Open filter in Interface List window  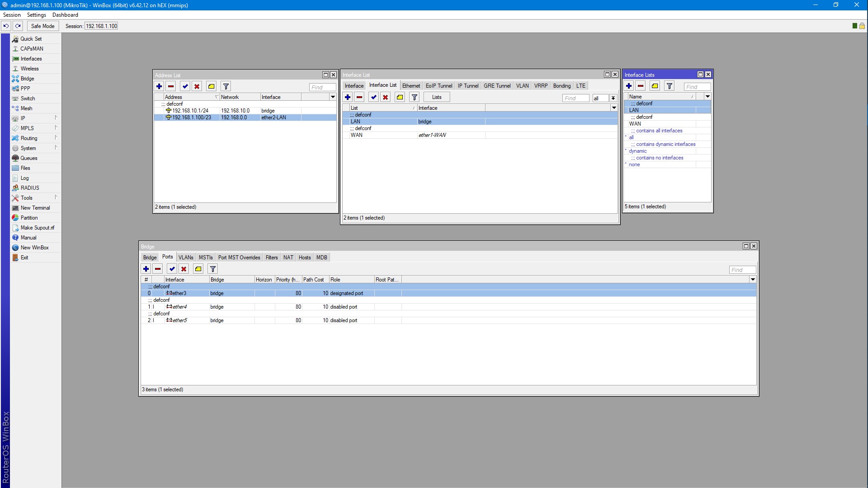[415, 97]
